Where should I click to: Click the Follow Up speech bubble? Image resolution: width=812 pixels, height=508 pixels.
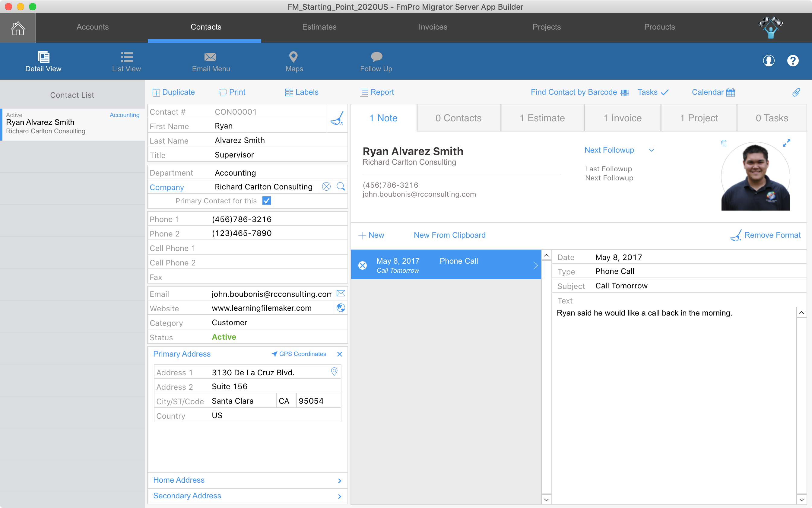376,57
